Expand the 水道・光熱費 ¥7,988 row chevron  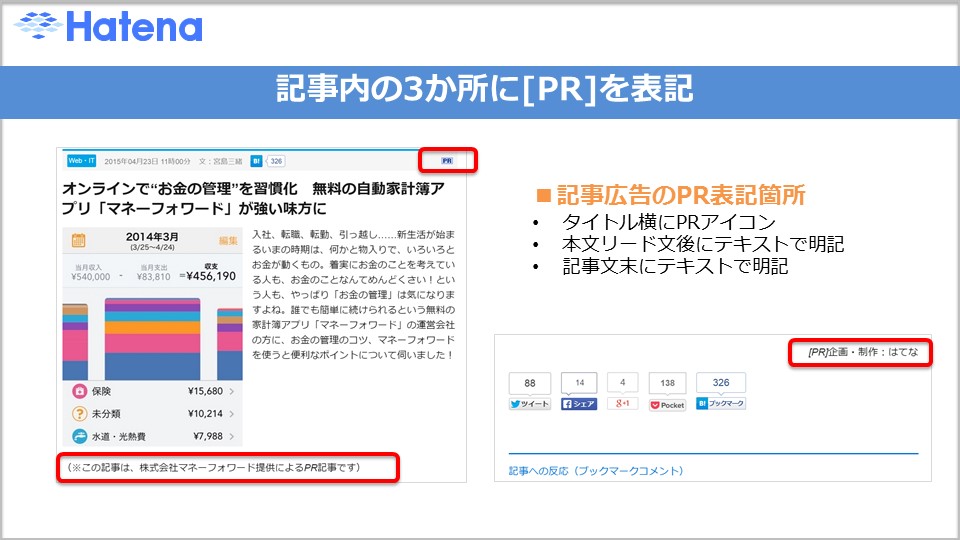[x=231, y=437]
